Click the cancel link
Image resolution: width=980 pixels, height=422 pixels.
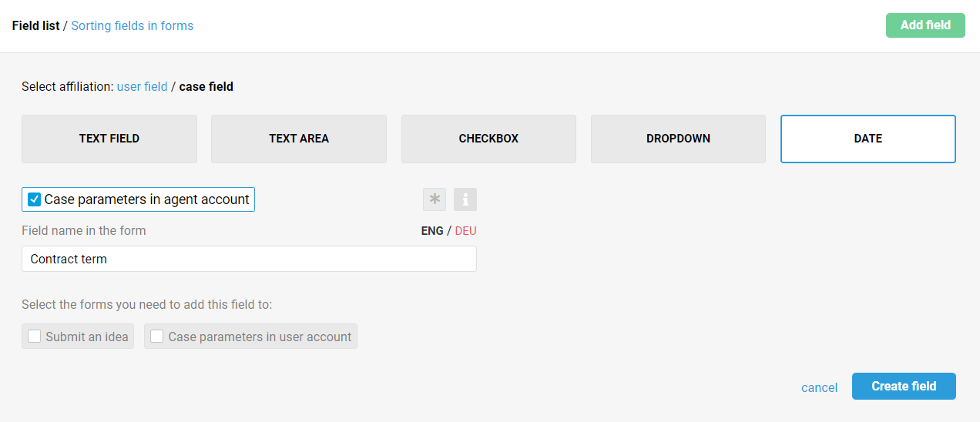[x=819, y=387]
